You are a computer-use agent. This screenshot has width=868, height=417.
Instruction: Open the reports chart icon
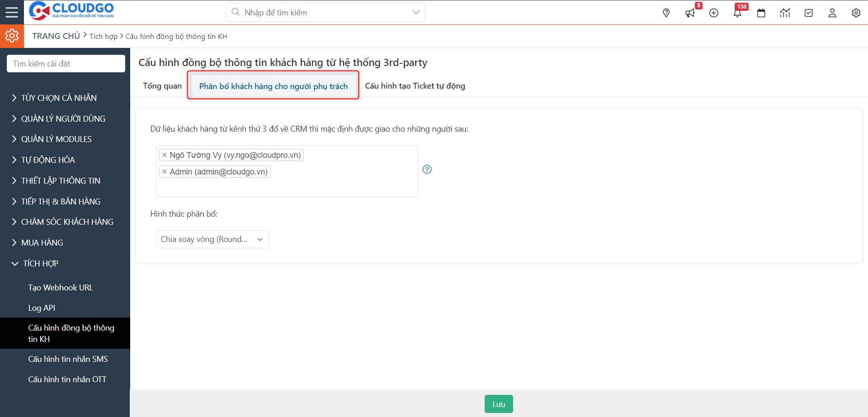click(x=785, y=13)
